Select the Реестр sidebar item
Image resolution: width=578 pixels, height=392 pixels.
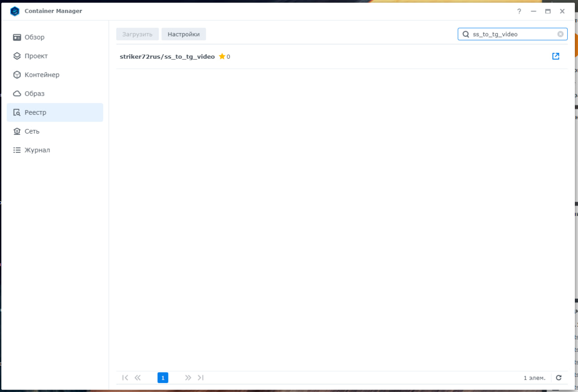[x=55, y=112]
